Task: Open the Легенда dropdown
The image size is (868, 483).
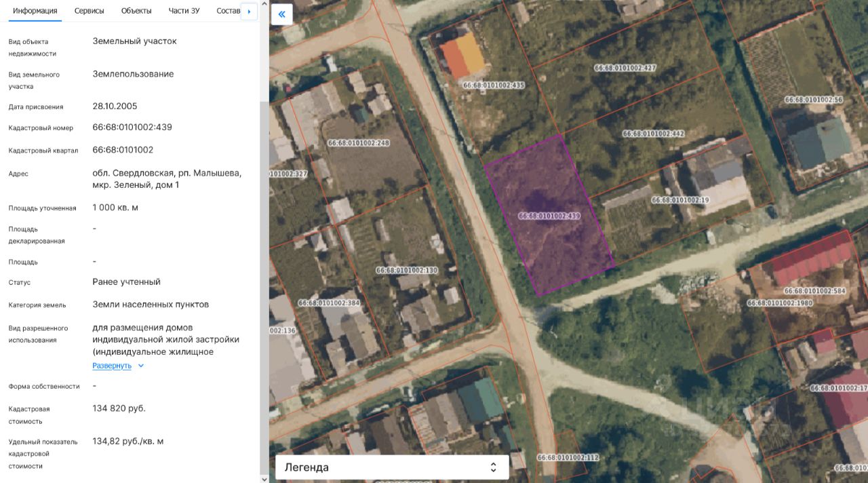Action: [392, 467]
